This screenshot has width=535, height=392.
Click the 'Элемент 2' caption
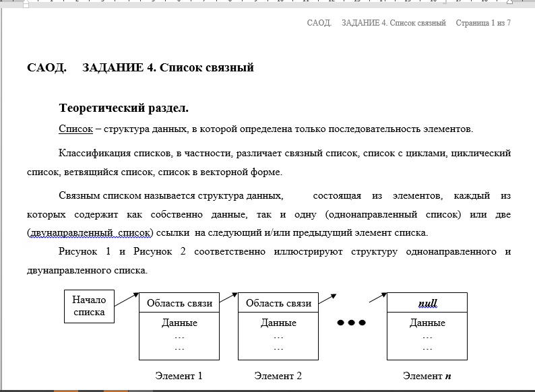tap(278, 376)
